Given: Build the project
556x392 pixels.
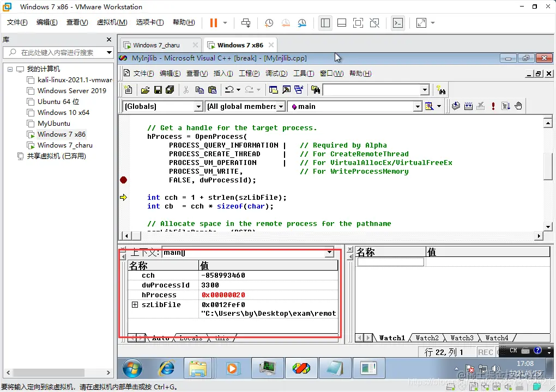Looking at the screenshot, I should tap(468, 106).
